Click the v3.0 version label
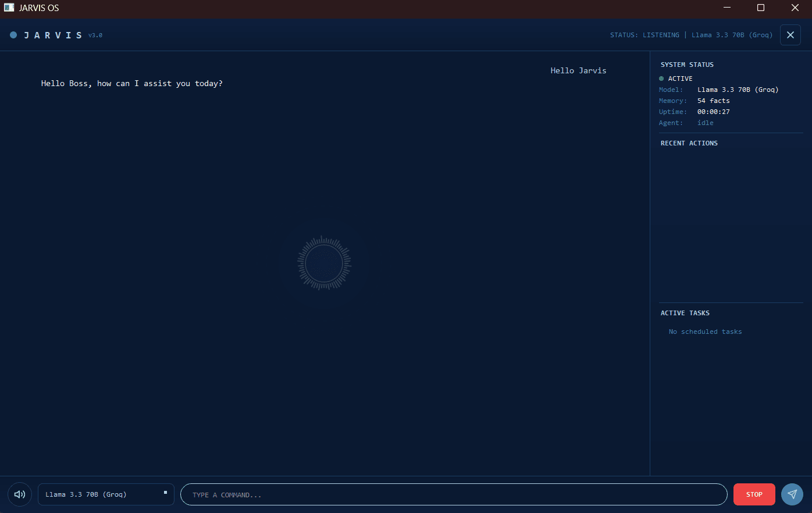Viewport: 812px width, 513px height. tap(95, 35)
